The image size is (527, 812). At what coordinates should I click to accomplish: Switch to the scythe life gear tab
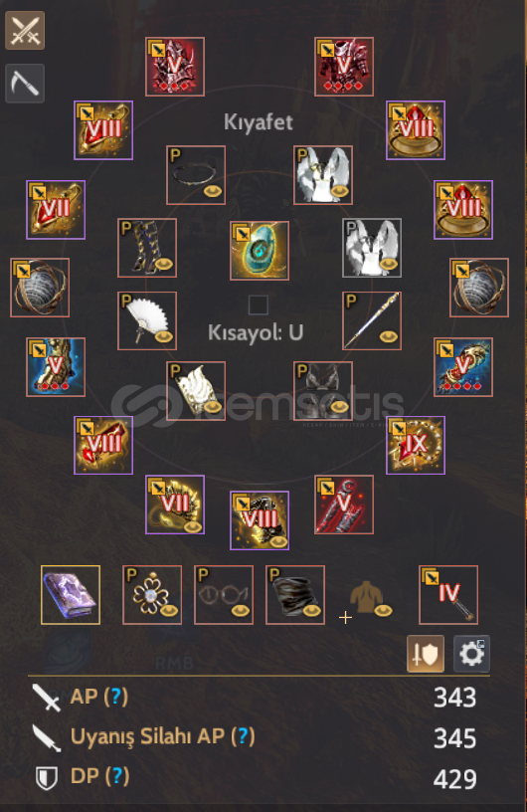[25, 83]
